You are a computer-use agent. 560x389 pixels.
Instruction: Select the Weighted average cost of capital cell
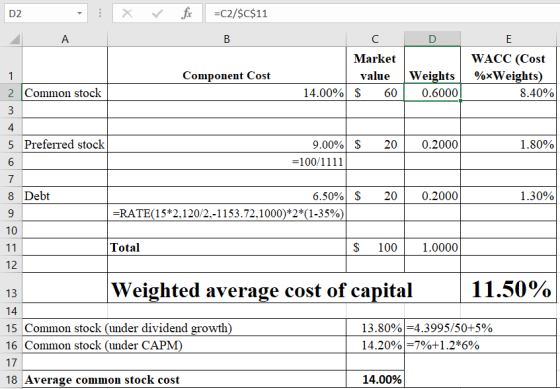[284, 288]
